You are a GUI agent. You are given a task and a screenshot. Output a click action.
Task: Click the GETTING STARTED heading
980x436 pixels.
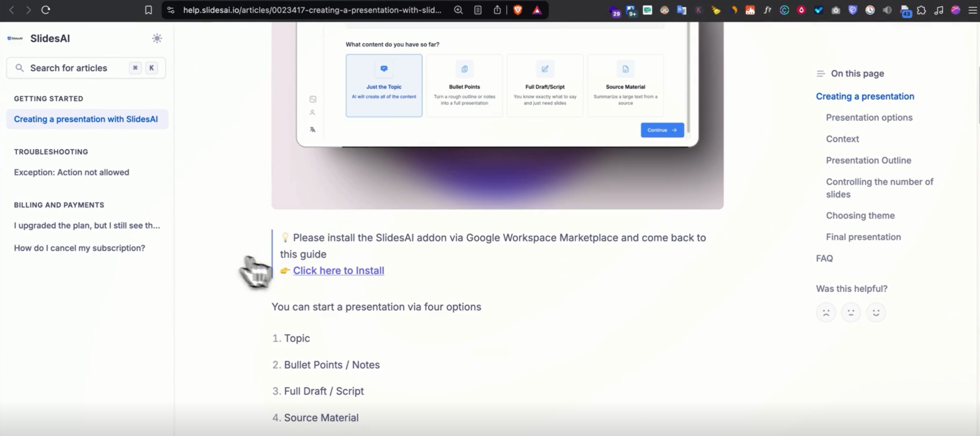49,99
